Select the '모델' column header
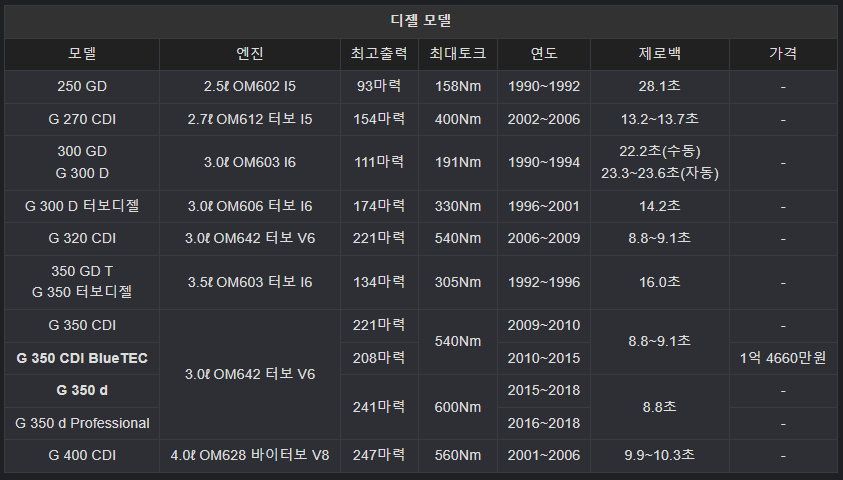Viewport: 843px width, 480px height. point(82,54)
